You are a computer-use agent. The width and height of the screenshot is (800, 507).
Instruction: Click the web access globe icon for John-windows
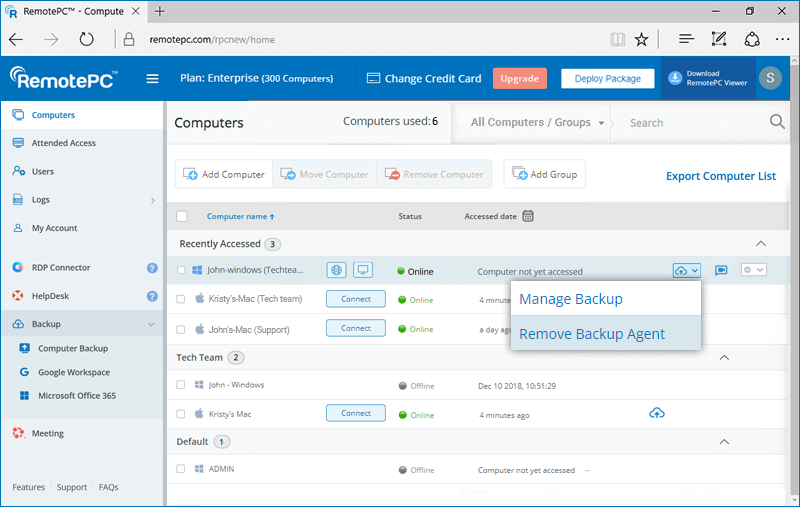tap(337, 270)
